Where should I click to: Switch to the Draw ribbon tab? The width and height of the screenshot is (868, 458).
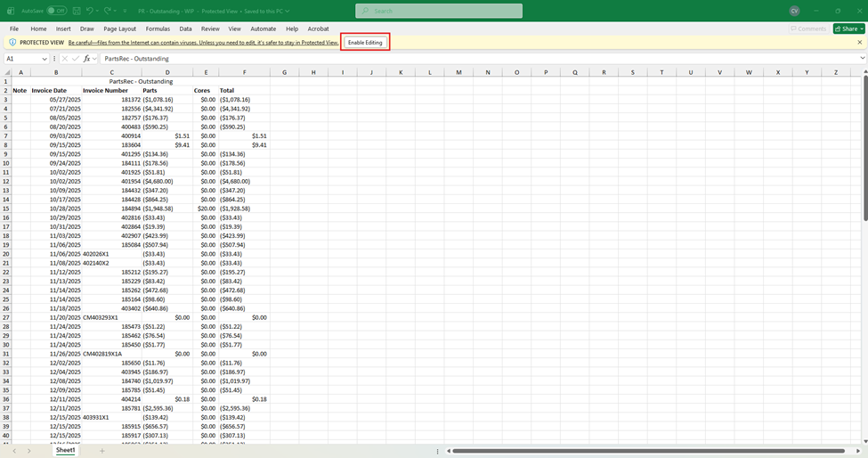coord(87,29)
